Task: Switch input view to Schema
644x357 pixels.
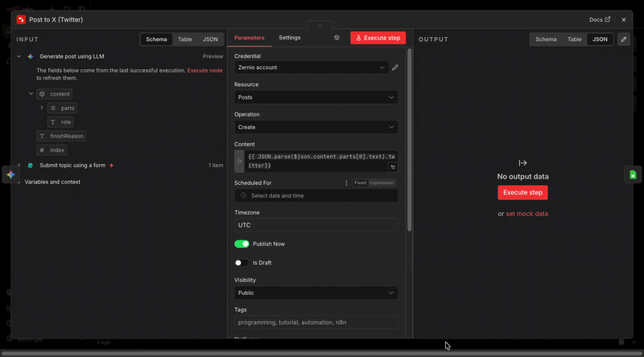Action: click(x=156, y=39)
